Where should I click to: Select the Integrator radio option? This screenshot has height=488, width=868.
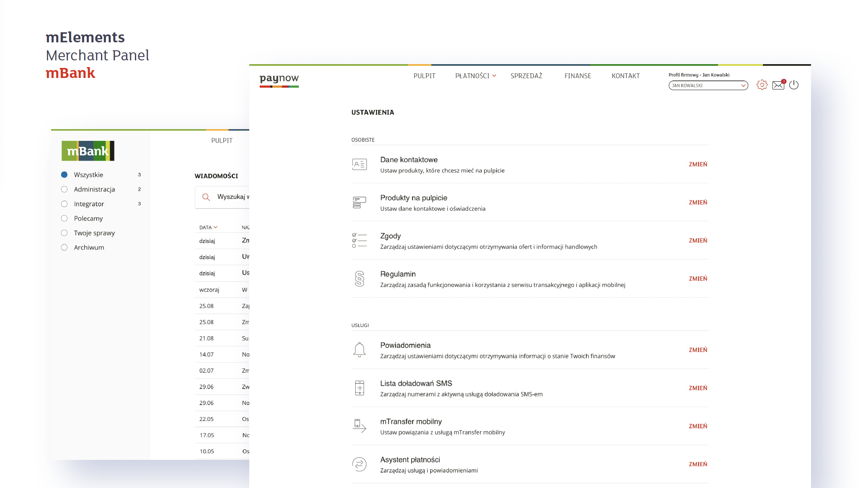click(x=64, y=204)
